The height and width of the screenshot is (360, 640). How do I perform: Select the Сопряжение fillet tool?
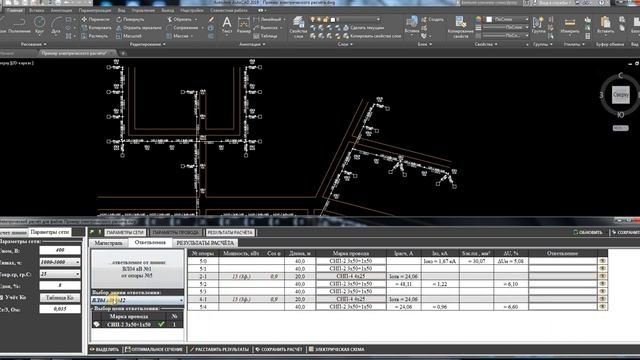(182, 28)
